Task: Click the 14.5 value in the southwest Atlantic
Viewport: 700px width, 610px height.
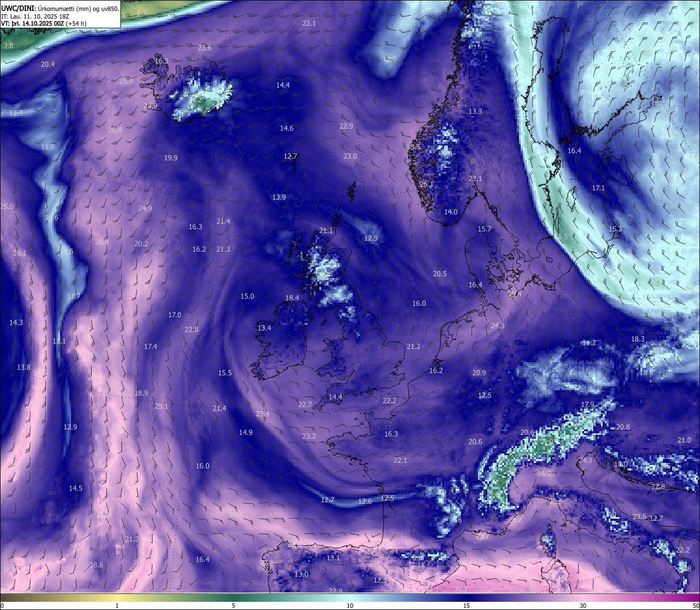Action: point(75,489)
